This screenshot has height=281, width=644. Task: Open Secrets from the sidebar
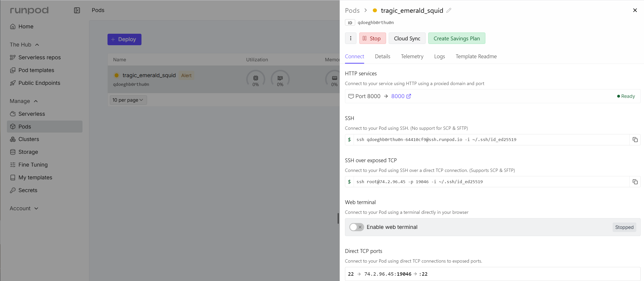[x=28, y=190]
